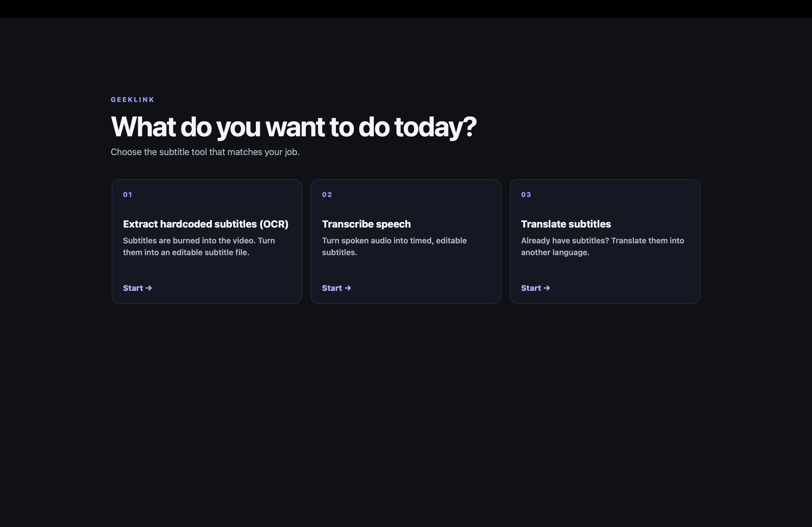
Task: Click the black bar at the top
Action: click(406, 9)
